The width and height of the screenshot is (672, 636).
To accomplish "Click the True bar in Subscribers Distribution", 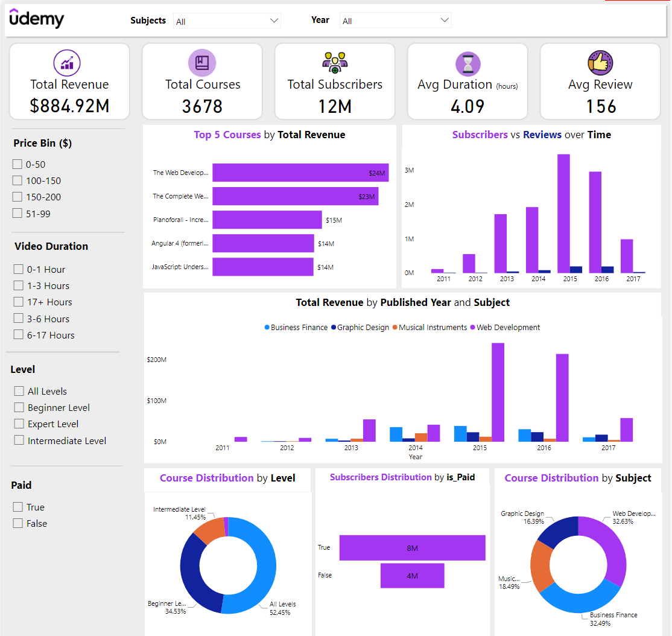I will [412, 547].
